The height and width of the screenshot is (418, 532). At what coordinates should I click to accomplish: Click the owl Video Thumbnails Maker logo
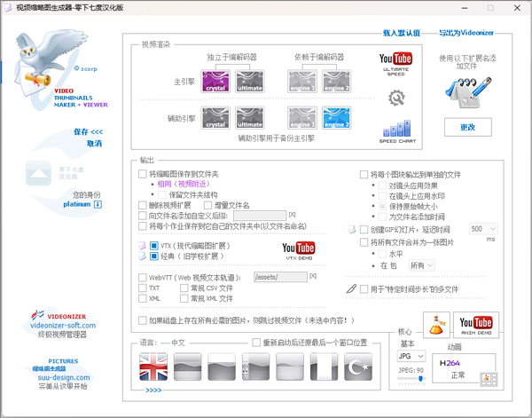pos(51,67)
